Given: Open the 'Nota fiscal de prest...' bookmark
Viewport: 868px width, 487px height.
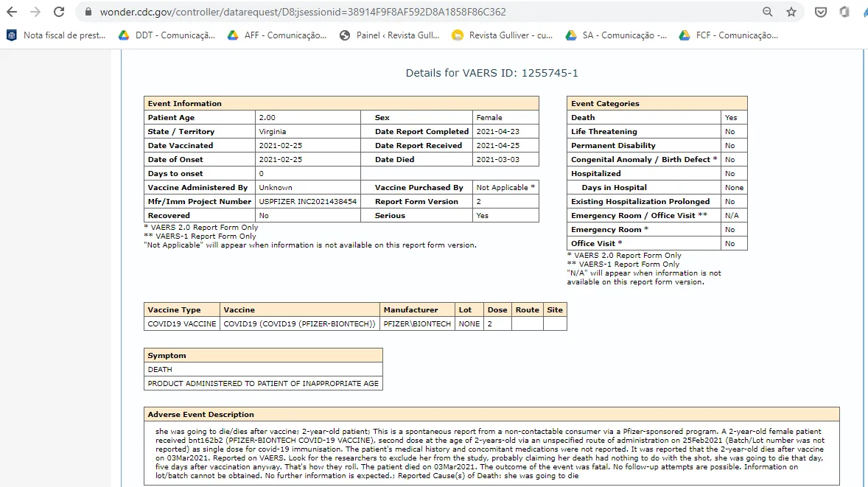Looking at the screenshot, I should (x=56, y=35).
